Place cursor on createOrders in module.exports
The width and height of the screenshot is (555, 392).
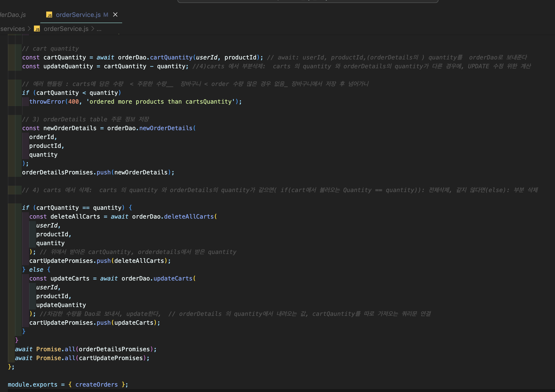(96, 385)
